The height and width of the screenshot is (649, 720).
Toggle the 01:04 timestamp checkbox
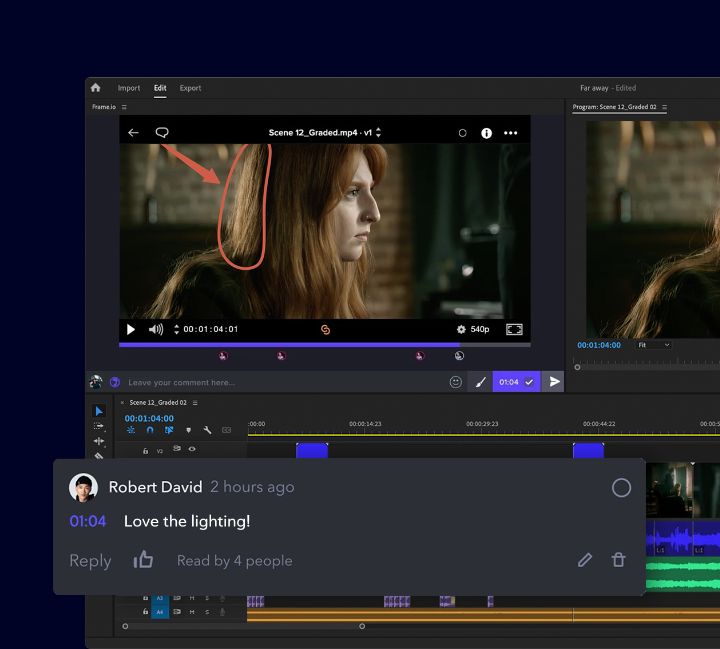529,382
